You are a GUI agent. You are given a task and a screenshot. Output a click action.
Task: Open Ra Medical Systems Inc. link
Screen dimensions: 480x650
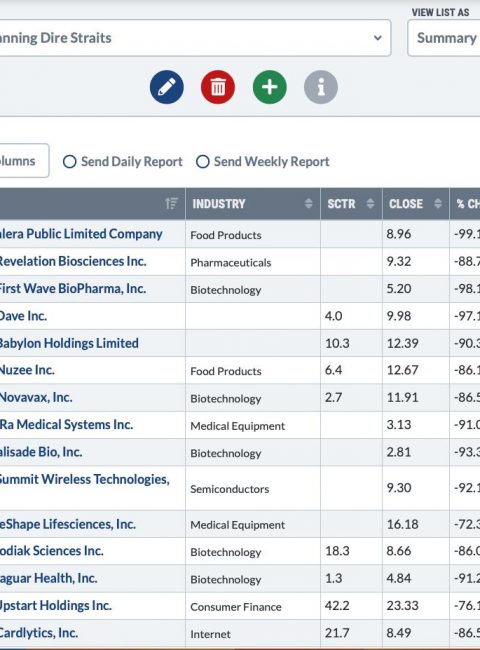pyautogui.click(x=66, y=424)
